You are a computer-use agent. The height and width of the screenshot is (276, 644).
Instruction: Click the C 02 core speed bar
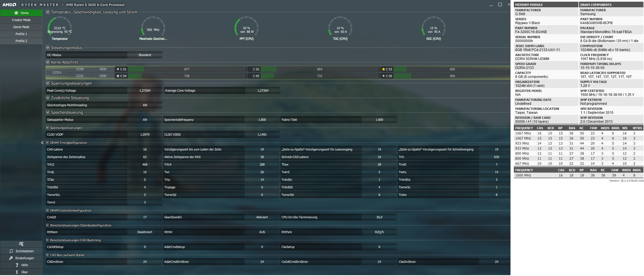[320, 69]
